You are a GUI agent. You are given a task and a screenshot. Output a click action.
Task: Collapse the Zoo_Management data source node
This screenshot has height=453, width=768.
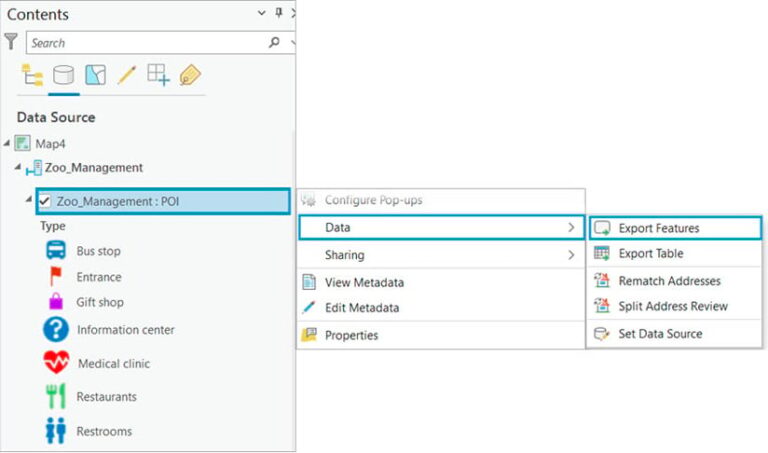18,167
